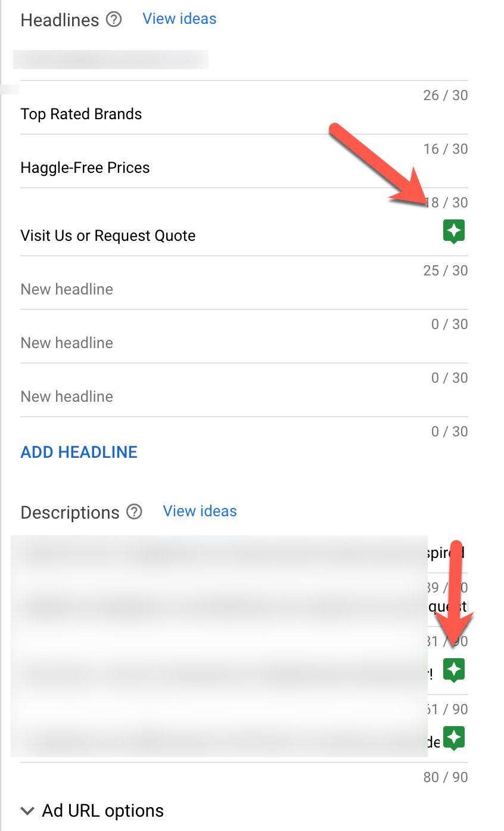Image resolution: width=504 pixels, height=831 pixels.
Task: Open View ideas for Headlines
Action: coord(179,19)
